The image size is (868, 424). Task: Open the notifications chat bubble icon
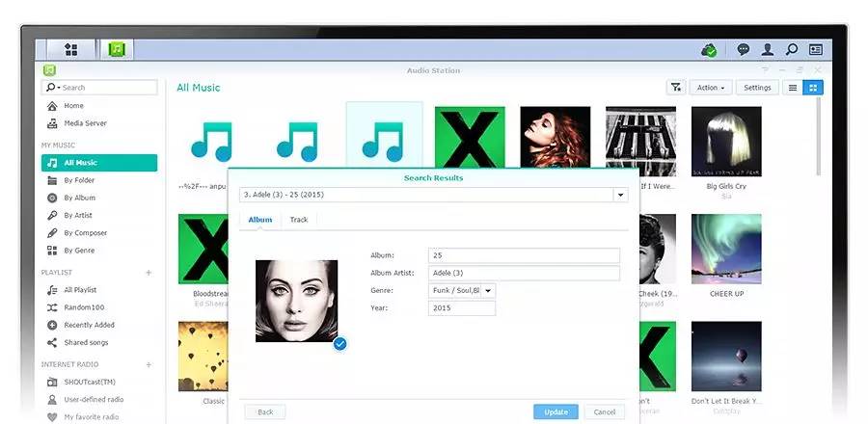pyautogui.click(x=744, y=50)
